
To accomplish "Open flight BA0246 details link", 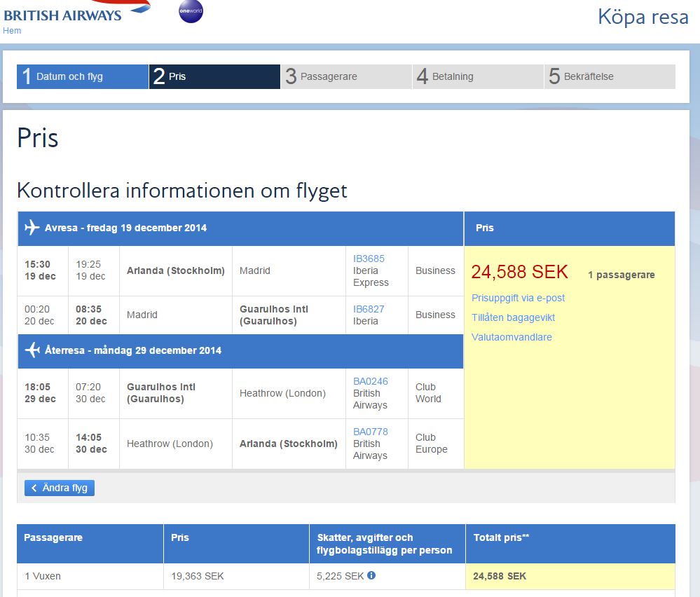I will pyautogui.click(x=370, y=381).
